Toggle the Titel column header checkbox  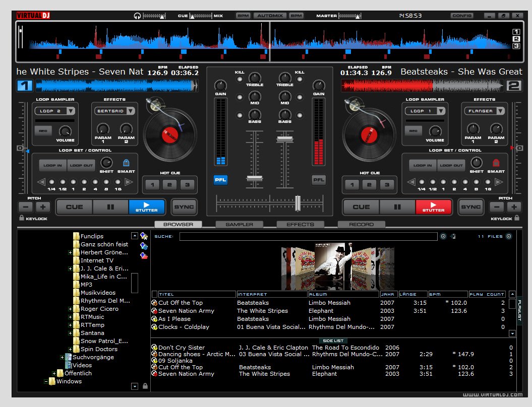154,294
